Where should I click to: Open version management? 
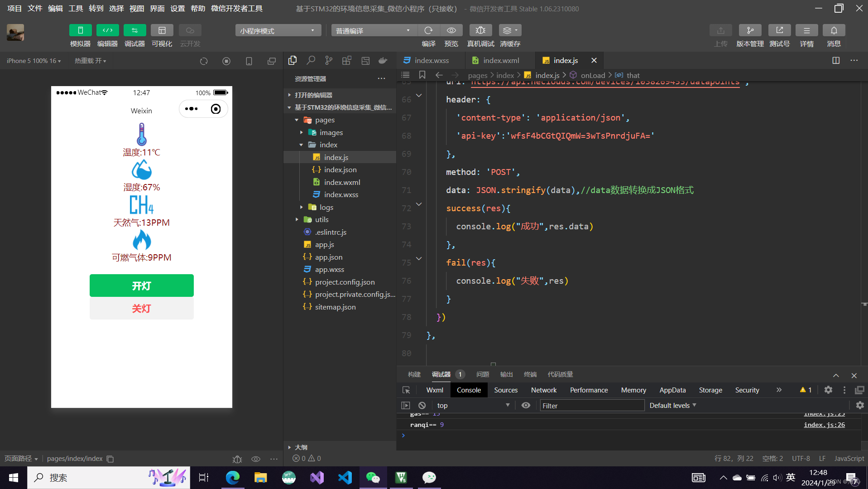[x=750, y=30]
